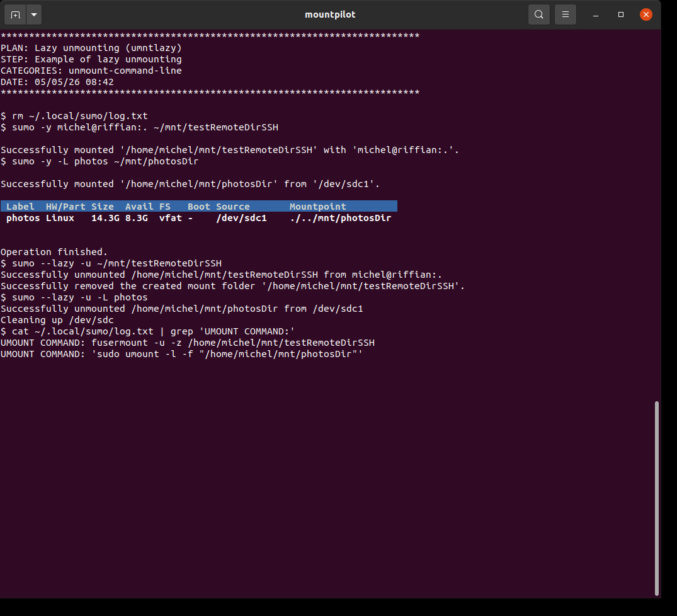Image resolution: width=677 pixels, height=616 pixels.
Task: Click the './../mnt/photosDir' mountpoint cell
Action: [340, 218]
